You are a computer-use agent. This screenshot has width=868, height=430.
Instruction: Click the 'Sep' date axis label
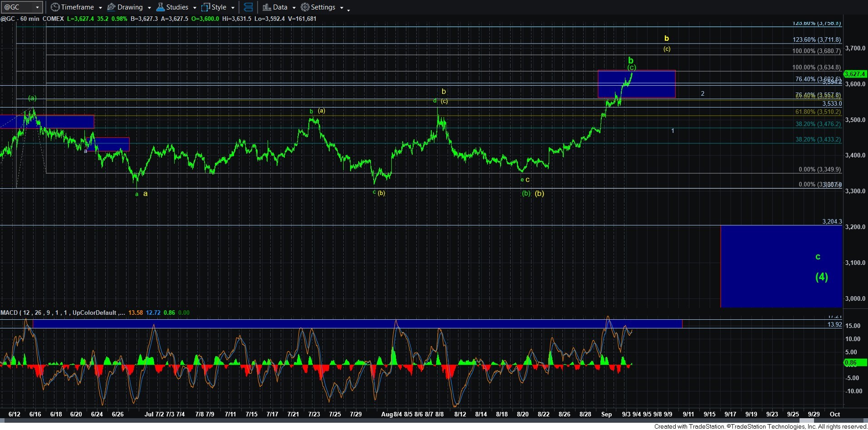(x=606, y=414)
